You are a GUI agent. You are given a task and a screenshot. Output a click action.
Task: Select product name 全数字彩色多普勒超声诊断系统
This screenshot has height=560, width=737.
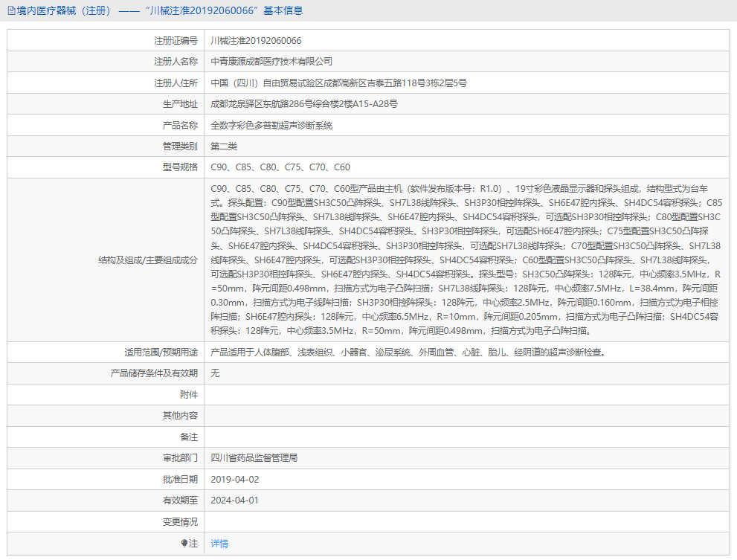[x=271, y=126]
